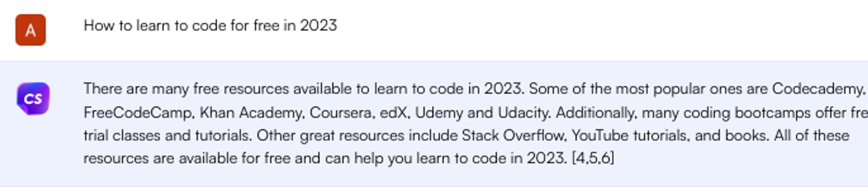The image size is (868, 187).
Task: Click "FreeCodeCamp" in the answer text
Action: 138,113
